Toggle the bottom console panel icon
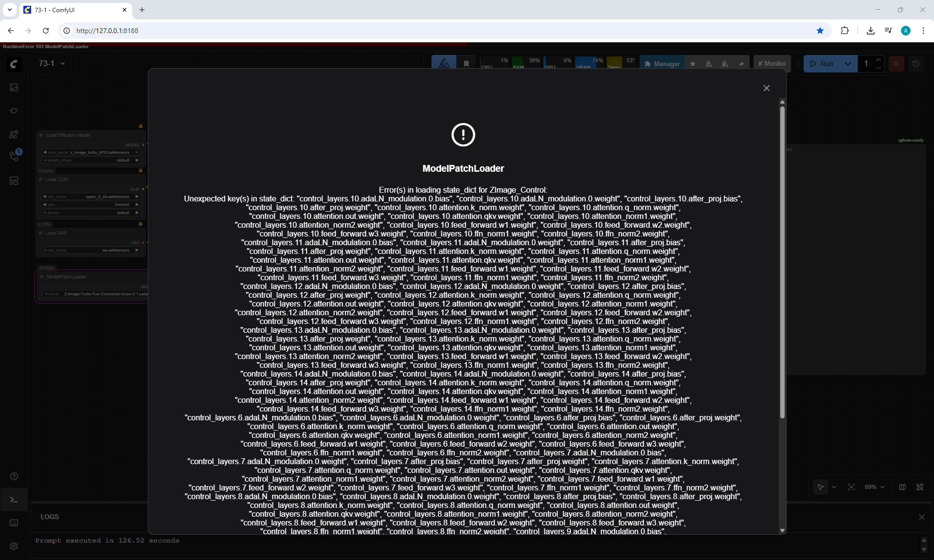This screenshot has height=560, width=934. [x=14, y=500]
